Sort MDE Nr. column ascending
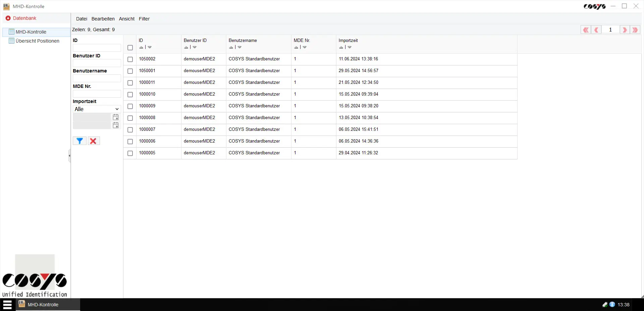Image resolution: width=644 pixels, height=311 pixels. point(296,47)
